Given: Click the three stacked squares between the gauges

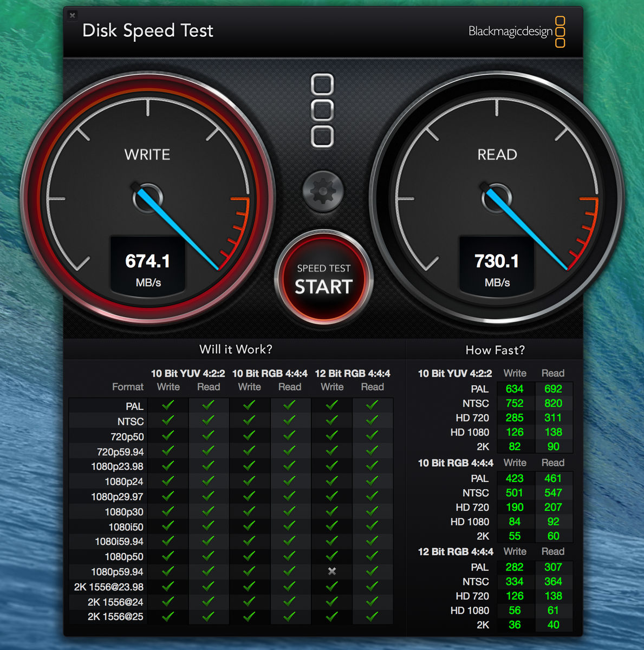Looking at the screenshot, I should [322, 110].
